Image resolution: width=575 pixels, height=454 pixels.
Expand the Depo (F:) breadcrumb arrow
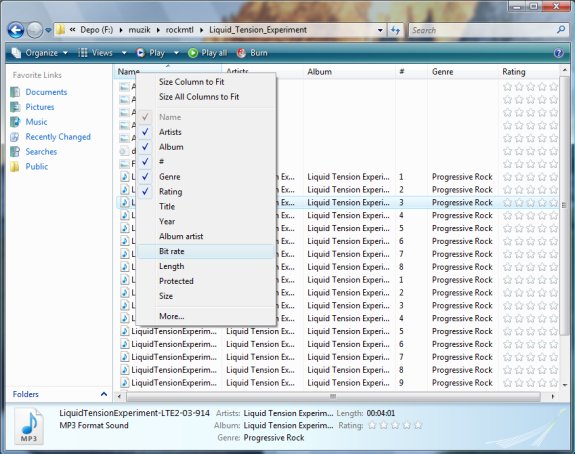(x=121, y=30)
